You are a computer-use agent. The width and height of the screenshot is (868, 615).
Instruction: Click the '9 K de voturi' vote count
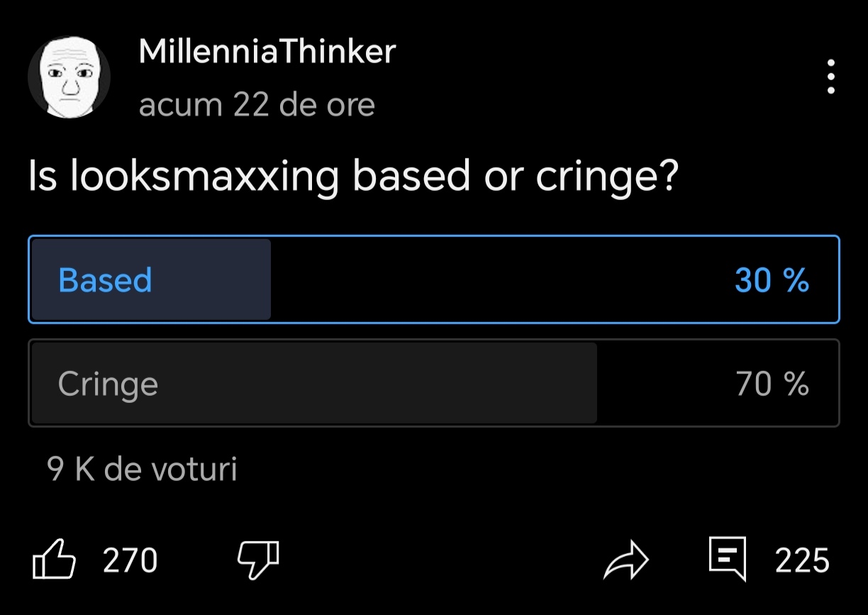142,469
